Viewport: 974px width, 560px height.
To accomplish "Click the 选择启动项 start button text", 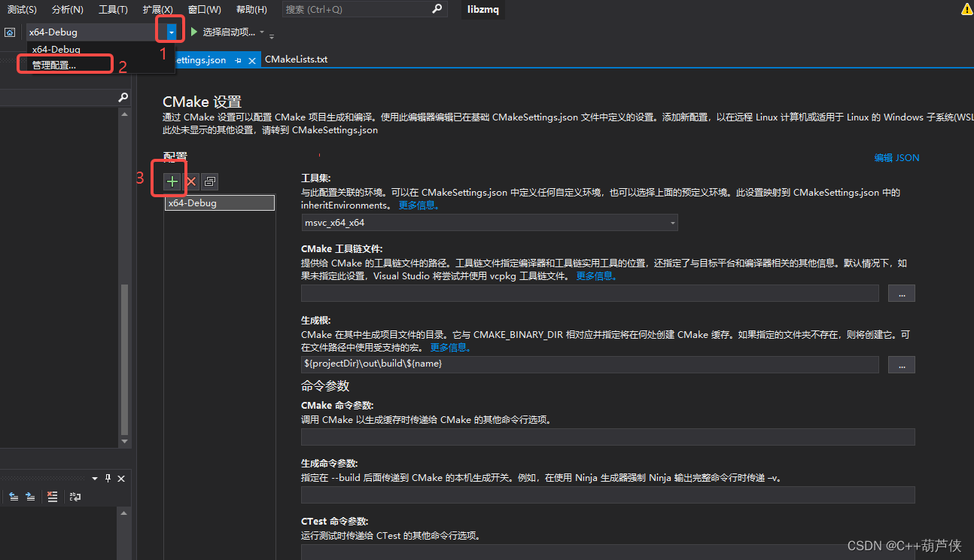I will click(x=229, y=32).
